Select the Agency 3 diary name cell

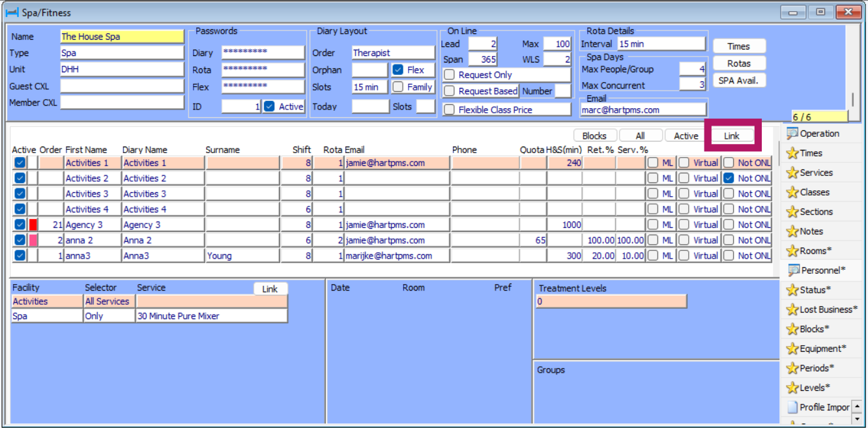coord(163,225)
